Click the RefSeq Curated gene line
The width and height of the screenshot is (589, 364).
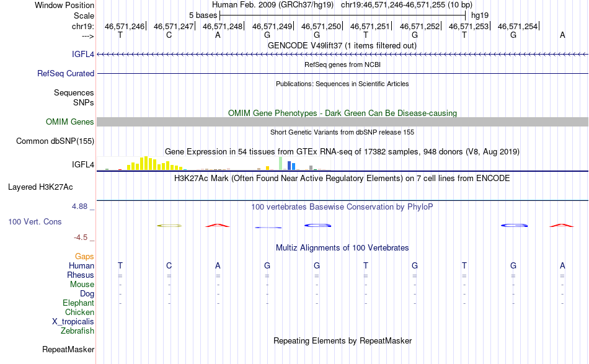[x=342, y=73]
